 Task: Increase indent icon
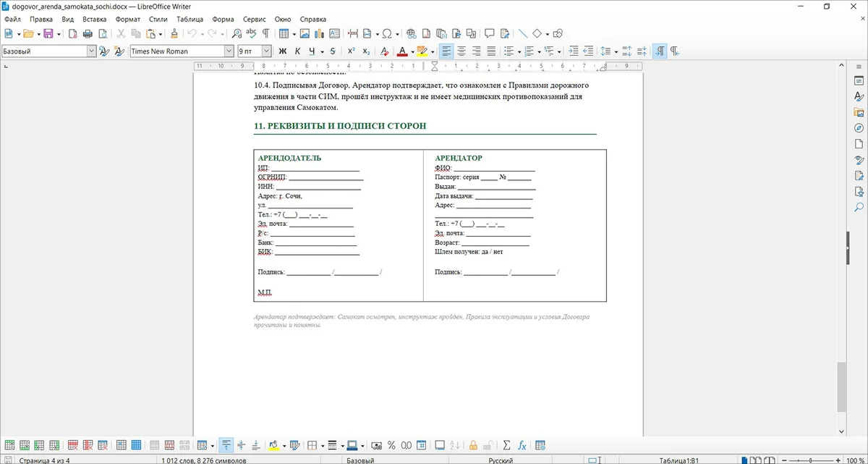tap(574, 51)
